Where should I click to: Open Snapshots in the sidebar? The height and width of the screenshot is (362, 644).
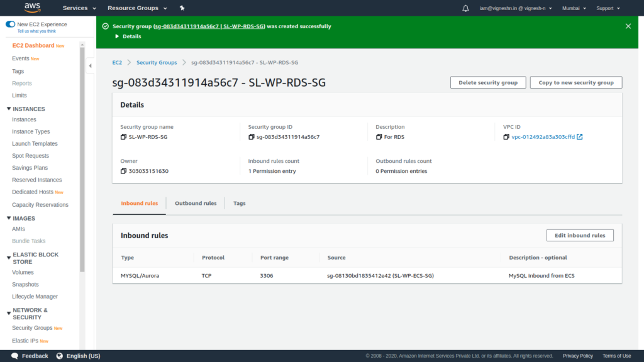(x=25, y=284)
